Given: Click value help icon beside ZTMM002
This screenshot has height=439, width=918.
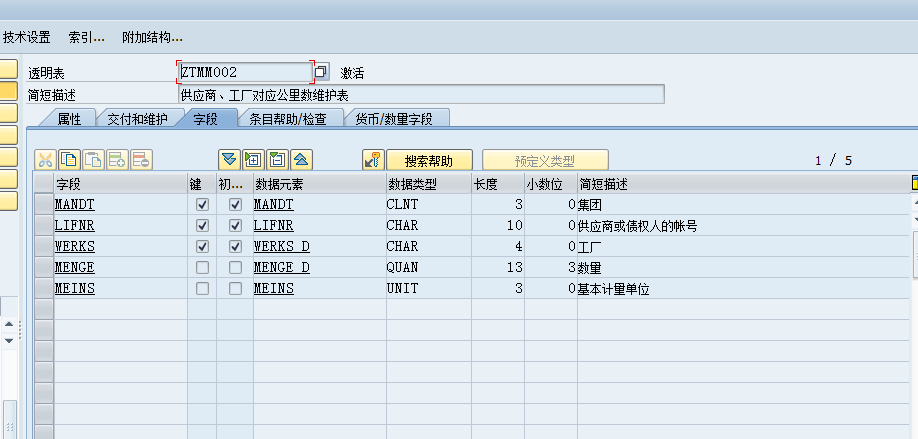Looking at the screenshot, I should point(321,71).
